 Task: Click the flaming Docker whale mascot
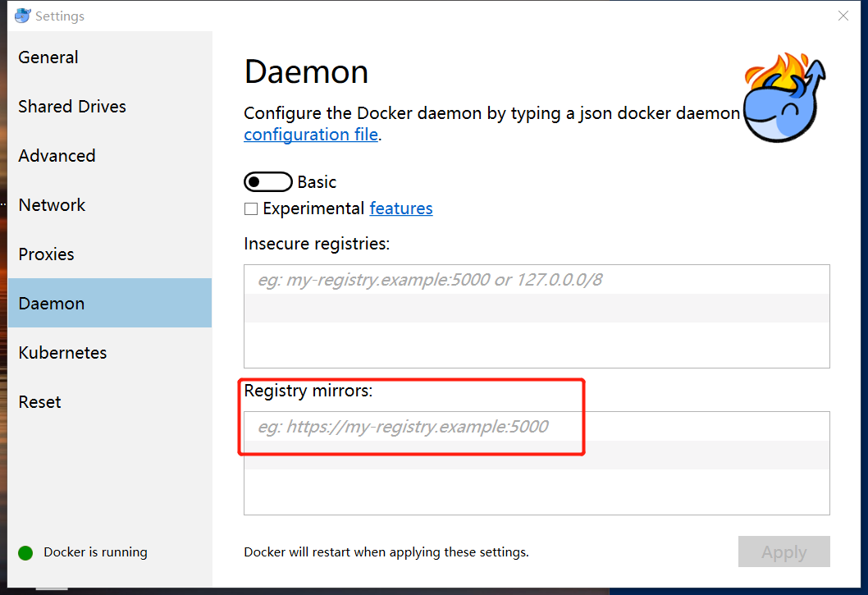(x=786, y=98)
